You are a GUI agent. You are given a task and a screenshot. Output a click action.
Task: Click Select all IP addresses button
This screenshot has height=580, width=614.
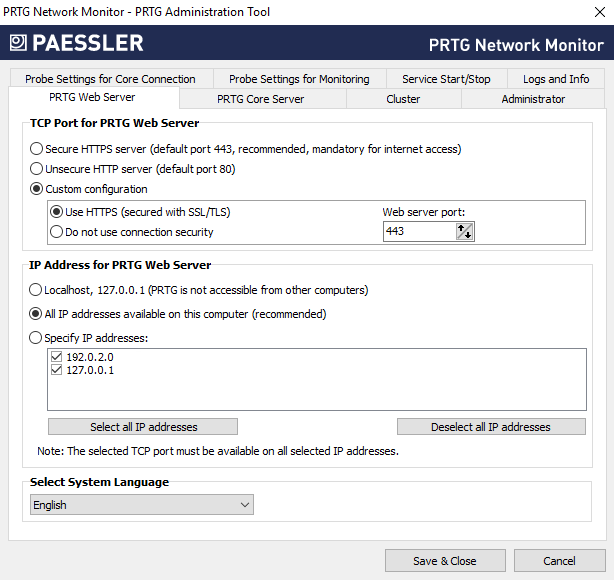click(x=143, y=427)
